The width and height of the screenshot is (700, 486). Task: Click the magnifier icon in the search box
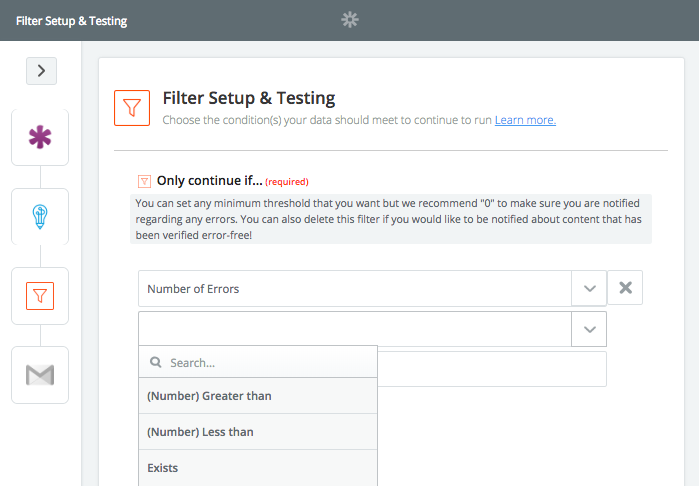[155, 362]
